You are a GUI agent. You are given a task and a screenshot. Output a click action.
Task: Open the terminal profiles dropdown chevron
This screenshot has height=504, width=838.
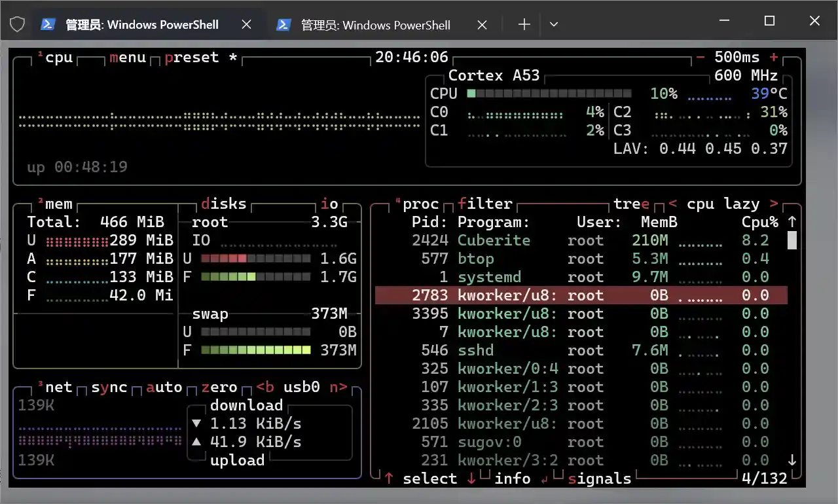point(554,24)
